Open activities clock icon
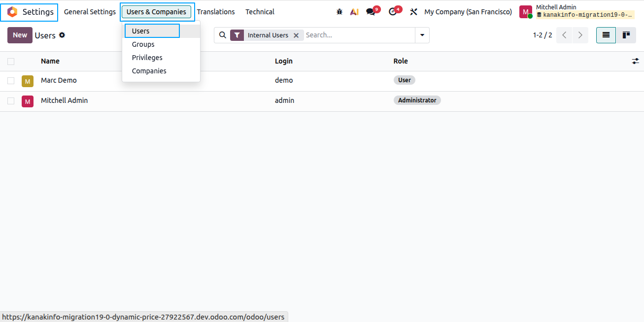This screenshot has height=322, width=644. [393, 12]
